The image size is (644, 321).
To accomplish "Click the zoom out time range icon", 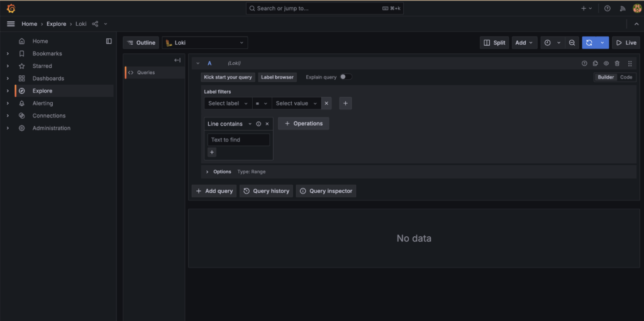I will (572, 43).
